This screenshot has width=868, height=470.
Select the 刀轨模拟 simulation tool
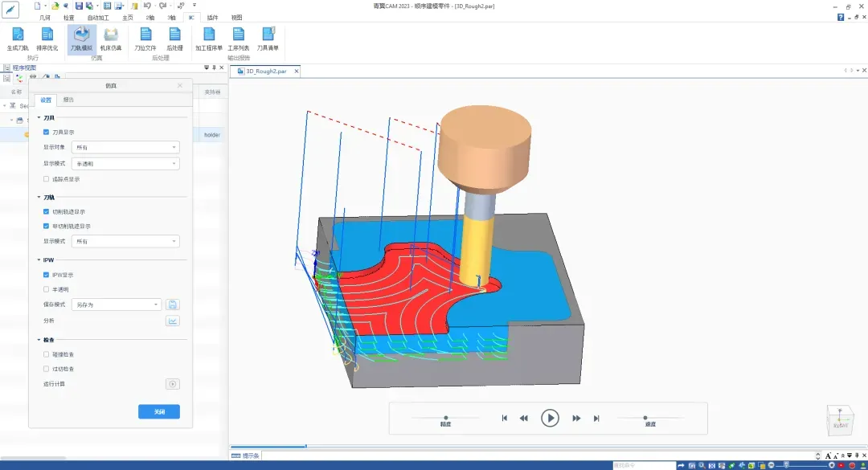pyautogui.click(x=81, y=39)
